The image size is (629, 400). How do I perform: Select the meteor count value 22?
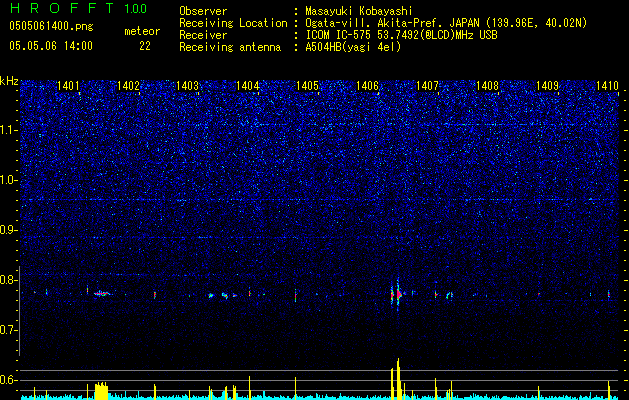tap(145, 46)
